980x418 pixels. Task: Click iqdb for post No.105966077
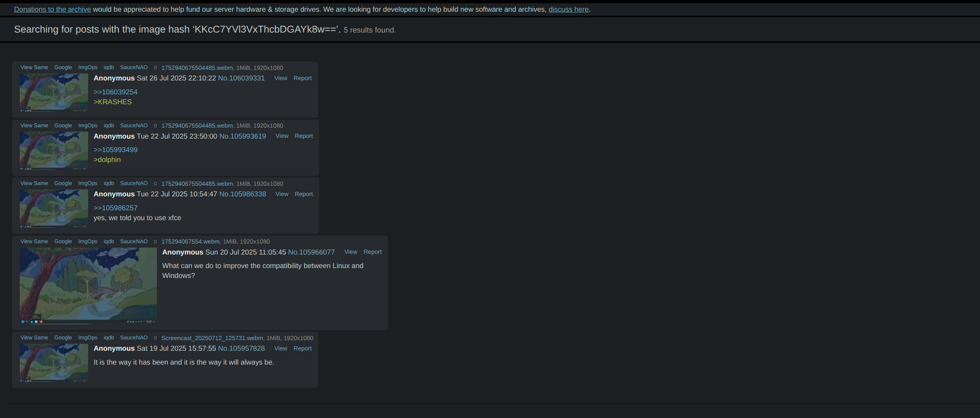pyautogui.click(x=109, y=241)
